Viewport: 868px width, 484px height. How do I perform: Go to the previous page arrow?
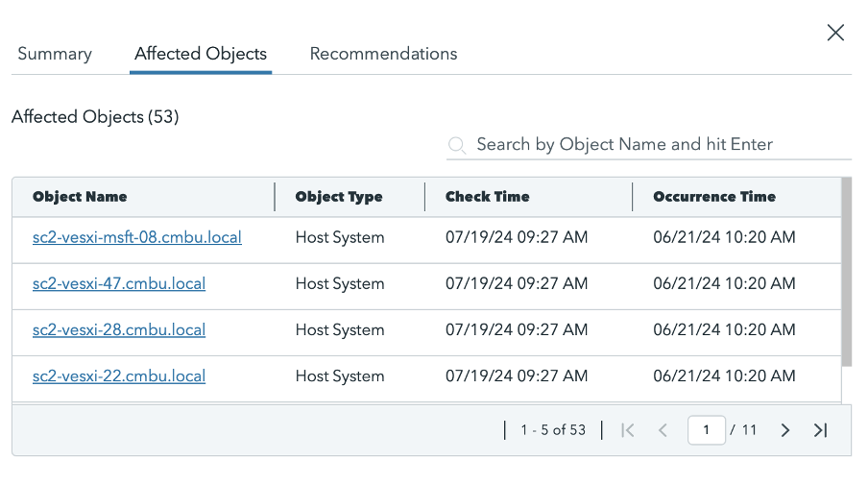pyautogui.click(x=663, y=430)
